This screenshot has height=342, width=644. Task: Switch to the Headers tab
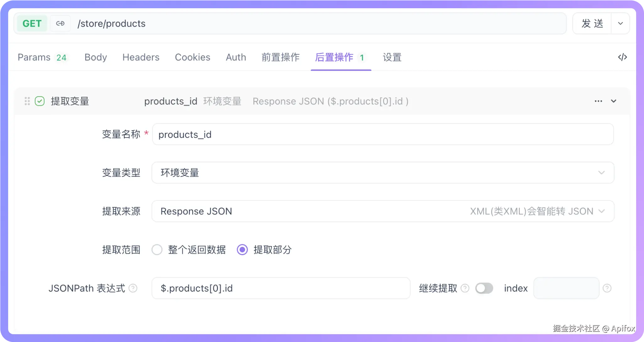pos(141,57)
